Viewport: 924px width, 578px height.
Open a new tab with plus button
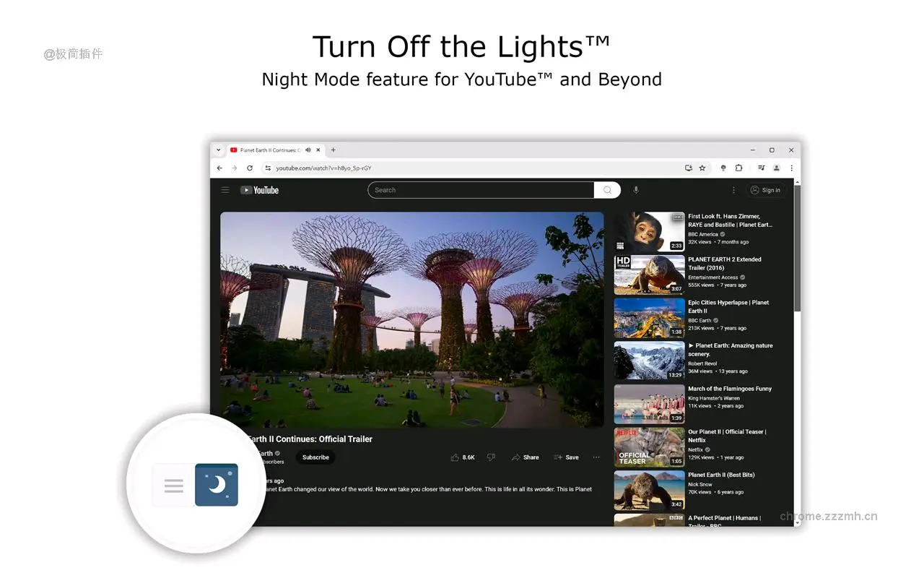click(x=333, y=150)
